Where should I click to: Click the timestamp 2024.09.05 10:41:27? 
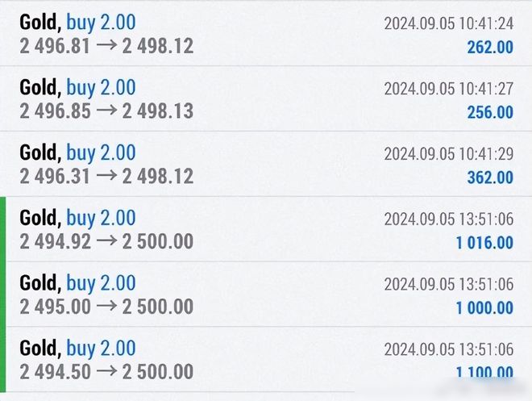pyautogui.click(x=449, y=89)
